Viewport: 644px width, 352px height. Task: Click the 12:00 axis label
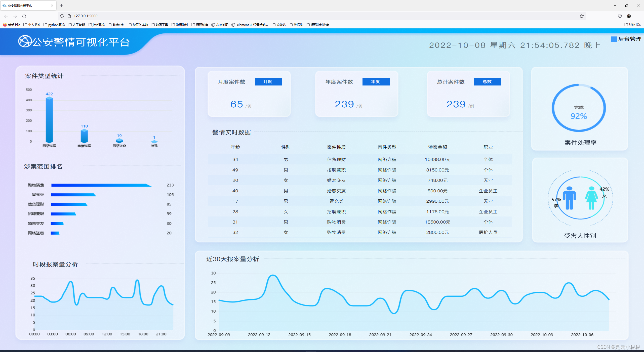(x=107, y=334)
